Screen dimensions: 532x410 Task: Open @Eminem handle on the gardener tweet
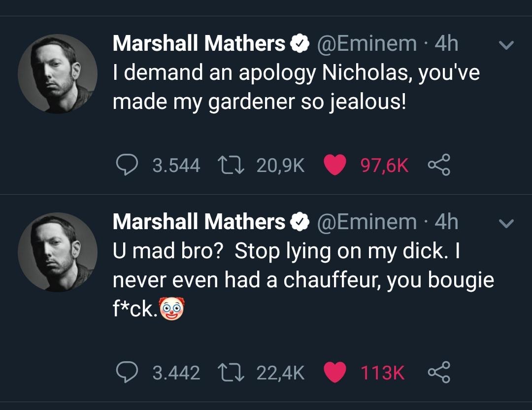[367, 44]
